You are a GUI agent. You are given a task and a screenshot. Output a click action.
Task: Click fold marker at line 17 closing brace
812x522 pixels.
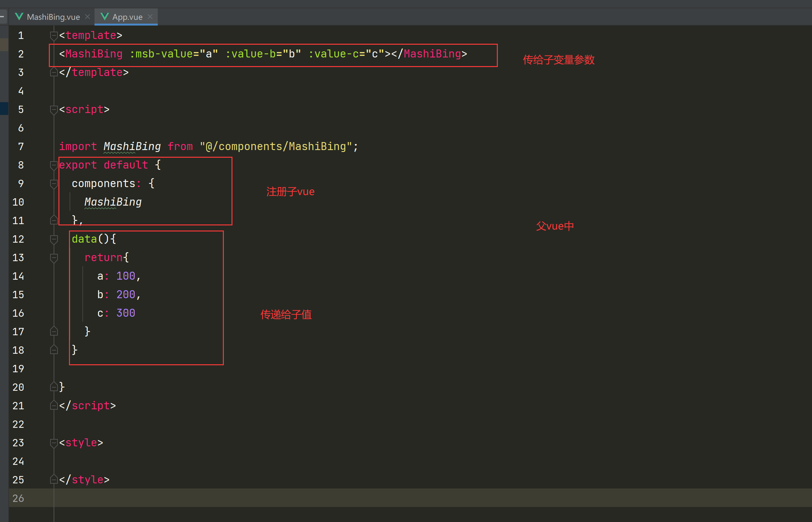(54, 331)
